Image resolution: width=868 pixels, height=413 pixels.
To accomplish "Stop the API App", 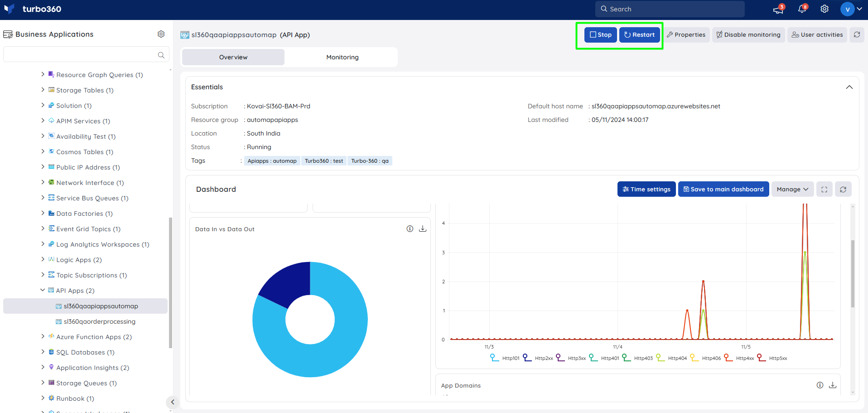I will click(x=600, y=35).
